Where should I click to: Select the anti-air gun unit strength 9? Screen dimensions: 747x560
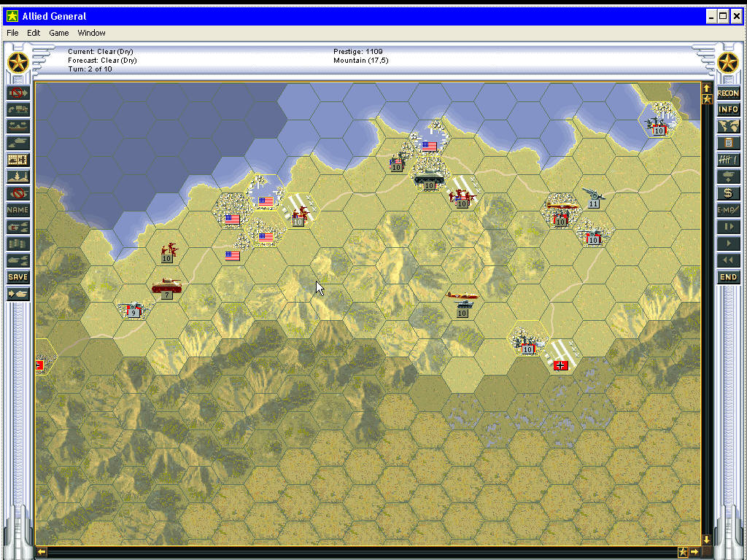[x=134, y=309]
